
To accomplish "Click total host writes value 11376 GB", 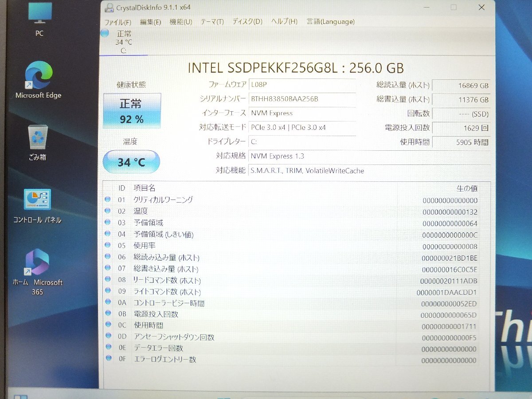I will pos(462,100).
